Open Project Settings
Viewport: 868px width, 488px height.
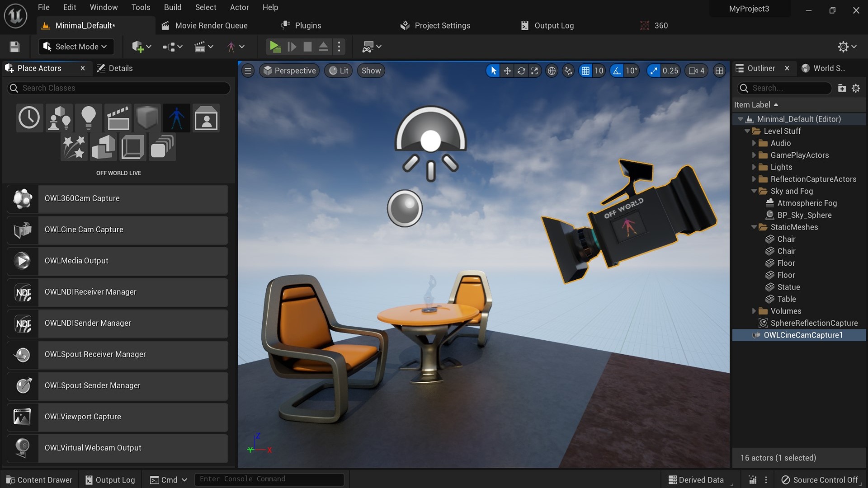point(434,25)
